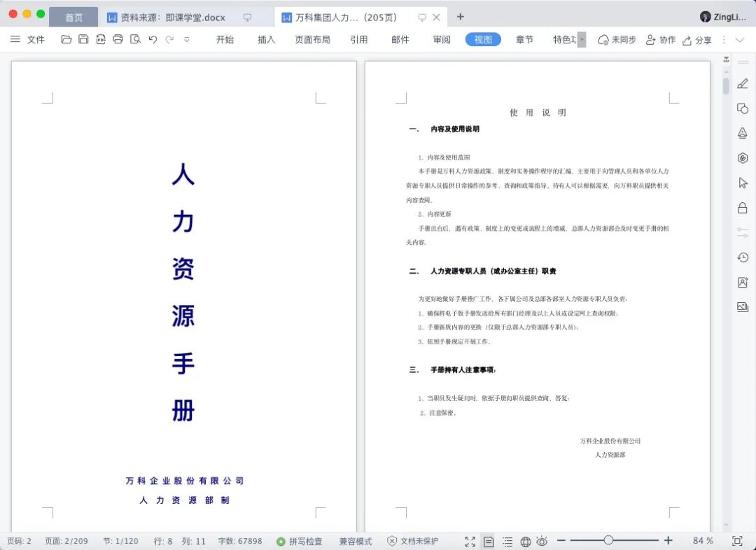Click 兼容模式 in status bar
756x550 pixels.
pos(356,542)
